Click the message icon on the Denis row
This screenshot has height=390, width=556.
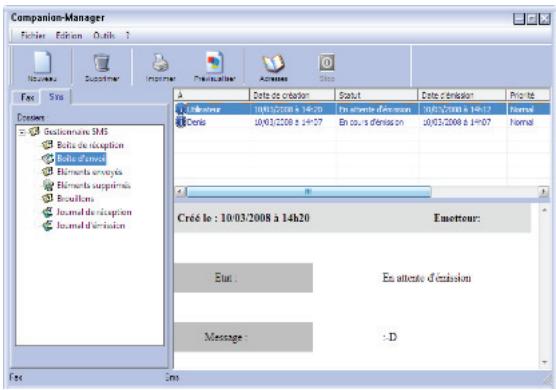pos(181,122)
